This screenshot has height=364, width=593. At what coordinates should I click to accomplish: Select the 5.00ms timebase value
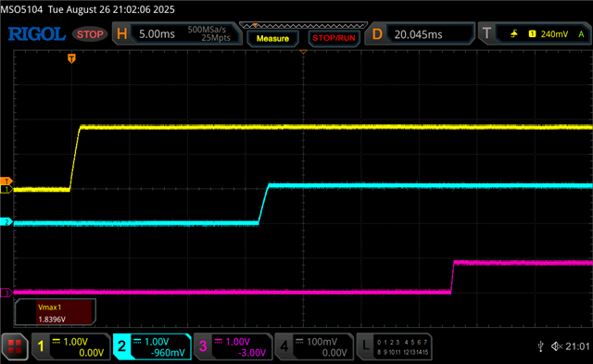click(157, 34)
